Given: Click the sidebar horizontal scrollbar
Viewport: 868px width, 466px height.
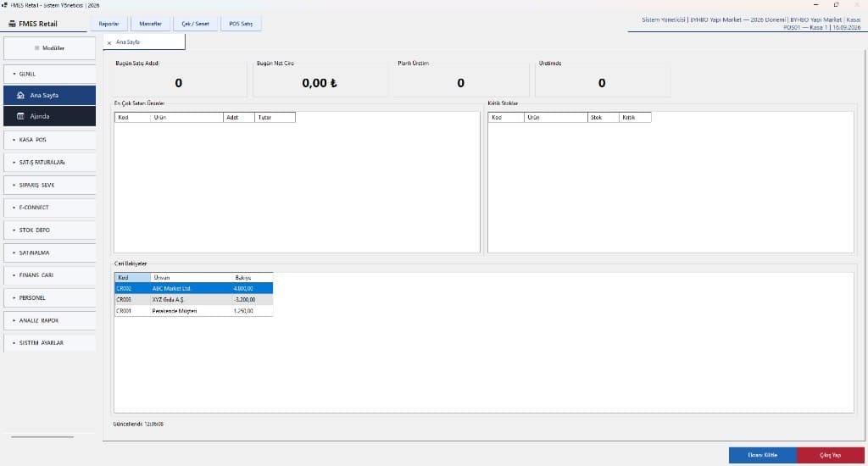Looking at the screenshot, I should pos(42,436).
